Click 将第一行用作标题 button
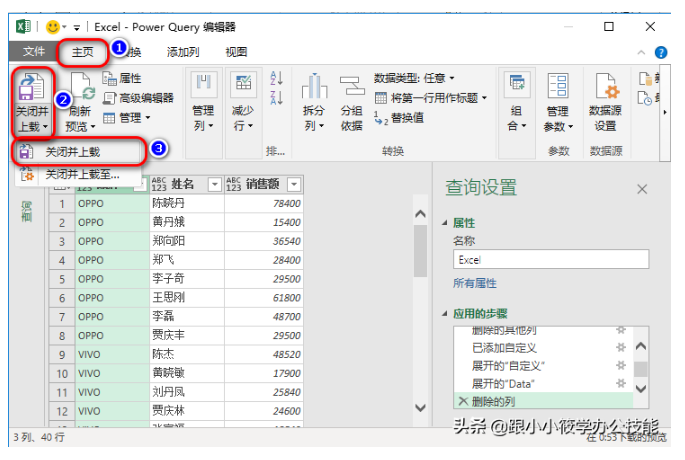The image size is (685, 460). [x=430, y=98]
